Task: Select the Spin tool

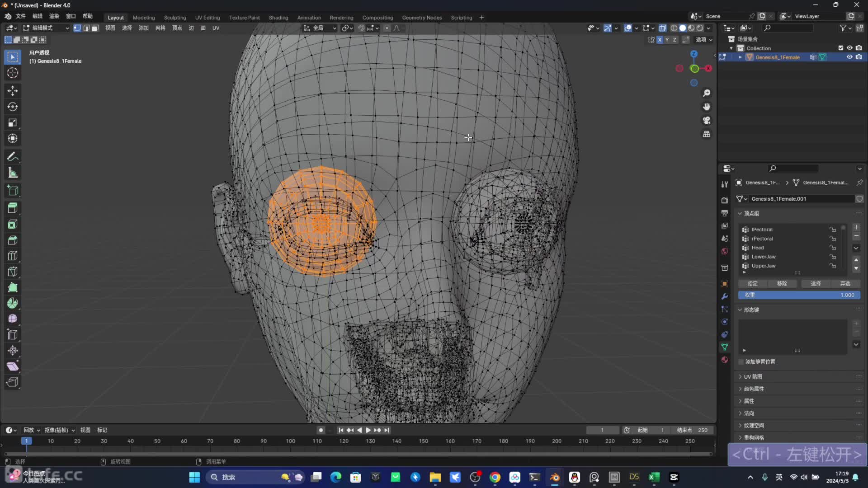Action: 13,303
